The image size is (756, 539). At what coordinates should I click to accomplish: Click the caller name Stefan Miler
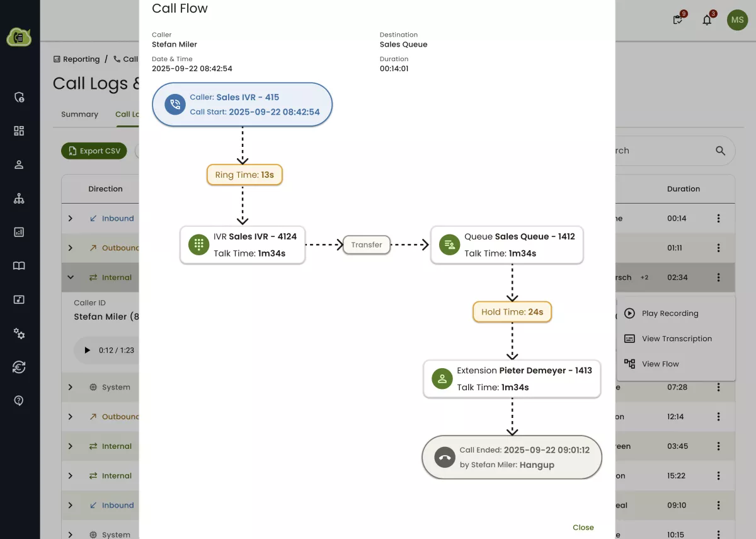pyautogui.click(x=175, y=45)
